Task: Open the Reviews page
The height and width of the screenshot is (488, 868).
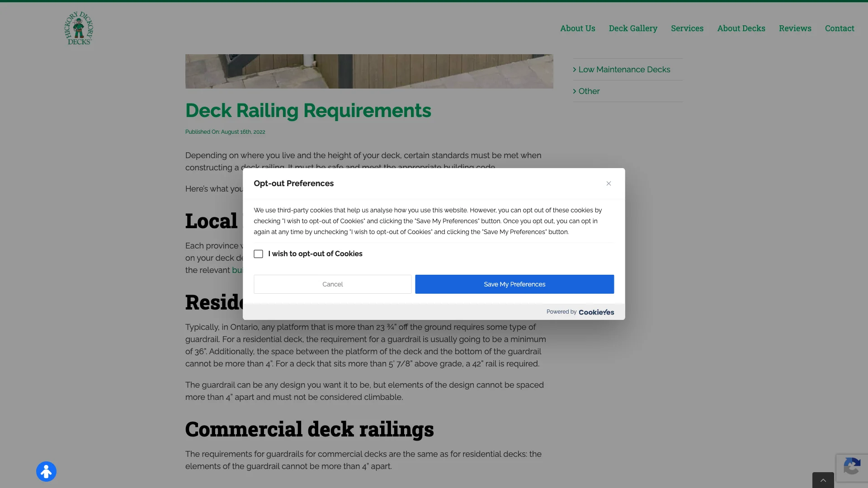Action: pyautogui.click(x=795, y=28)
